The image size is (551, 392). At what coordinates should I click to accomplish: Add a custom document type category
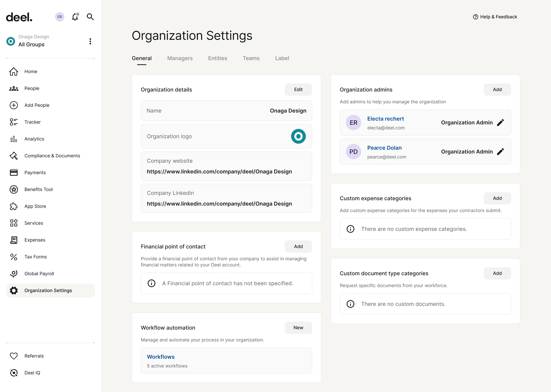click(x=497, y=273)
